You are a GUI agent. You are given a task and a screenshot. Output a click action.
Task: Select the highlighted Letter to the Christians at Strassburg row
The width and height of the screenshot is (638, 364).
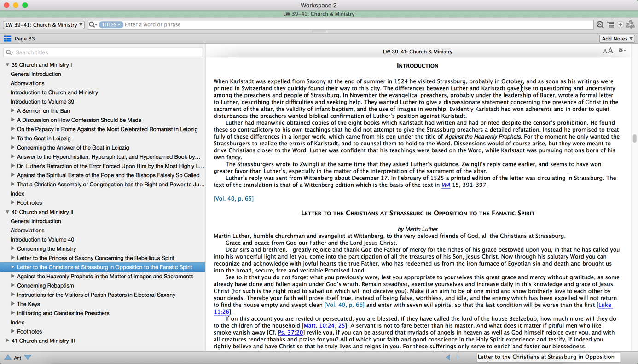pos(103,267)
